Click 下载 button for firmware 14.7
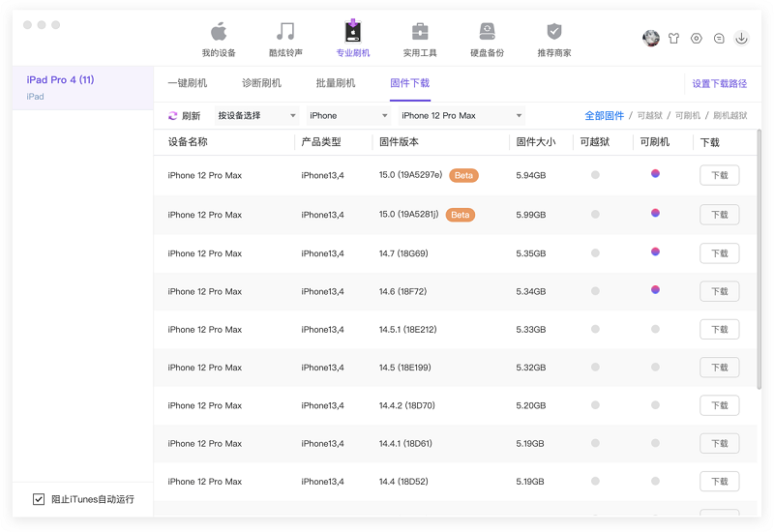 click(x=719, y=253)
